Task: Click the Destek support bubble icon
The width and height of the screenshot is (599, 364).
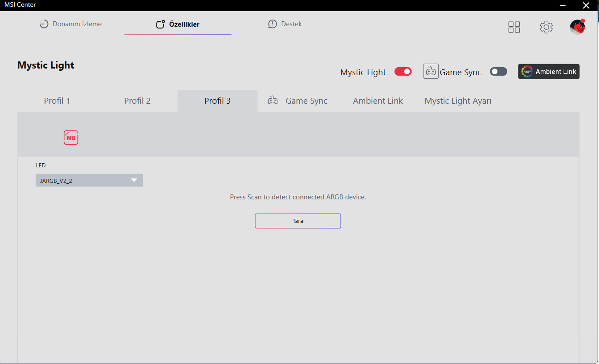Action: (x=273, y=24)
